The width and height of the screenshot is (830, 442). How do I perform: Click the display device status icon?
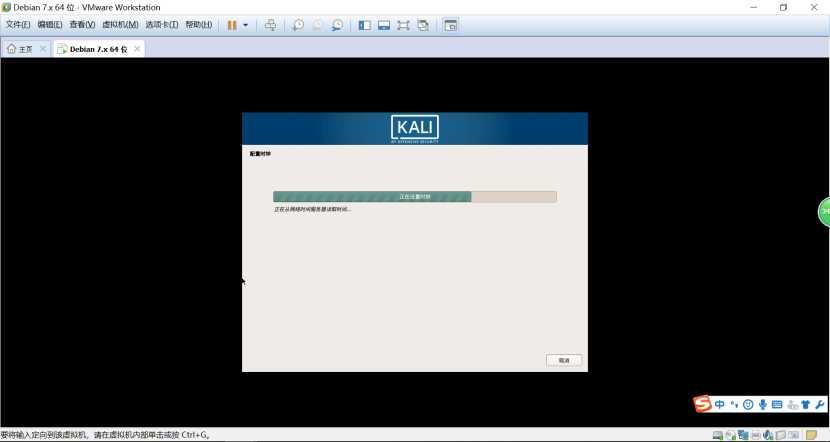[793, 435]
